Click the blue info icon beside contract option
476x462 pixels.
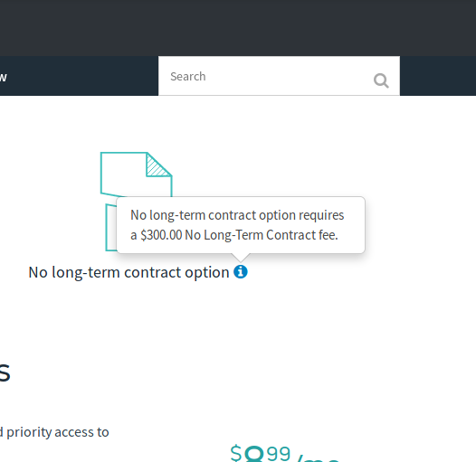[241, 271]
